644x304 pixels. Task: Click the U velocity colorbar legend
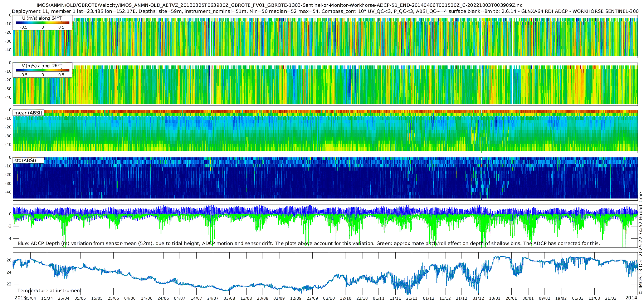(43, 23)
